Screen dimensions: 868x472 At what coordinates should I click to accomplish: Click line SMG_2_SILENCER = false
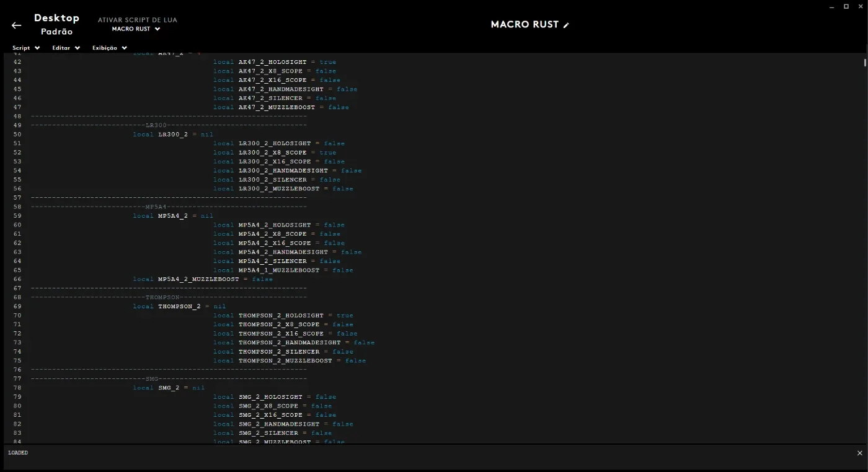(273, 433)
